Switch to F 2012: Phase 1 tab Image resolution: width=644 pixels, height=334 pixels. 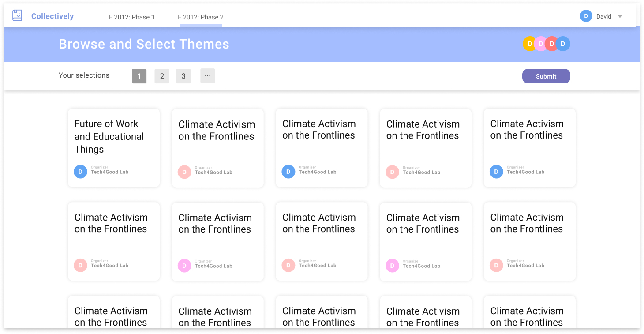pos(131,17)
